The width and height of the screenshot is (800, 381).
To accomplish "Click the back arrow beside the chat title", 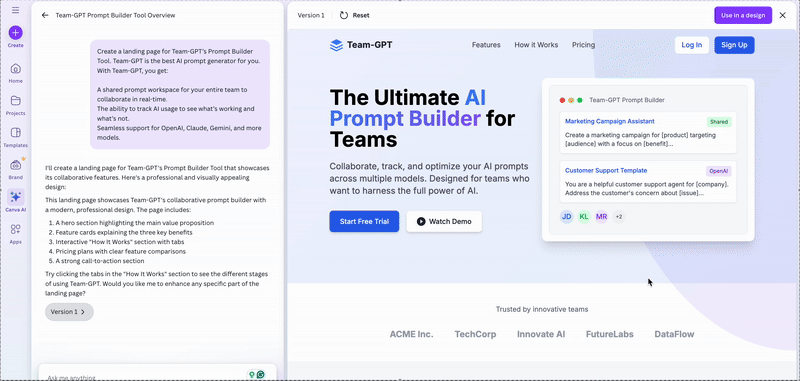I will [x=45, y=15].
